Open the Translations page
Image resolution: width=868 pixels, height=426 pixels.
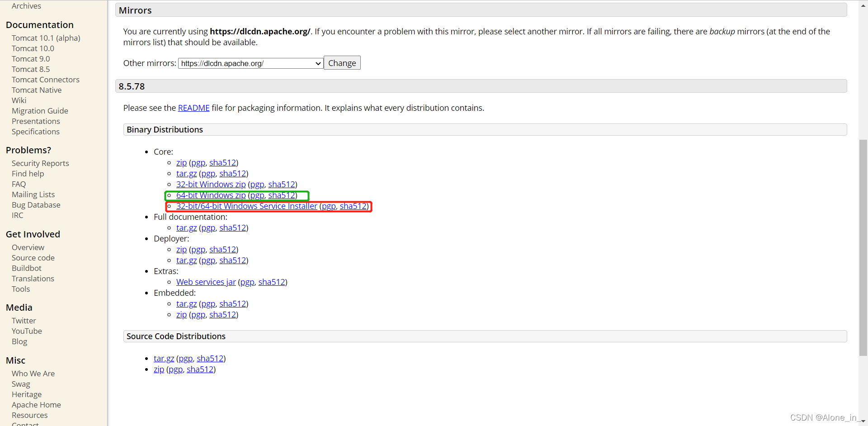click(33, 279)
